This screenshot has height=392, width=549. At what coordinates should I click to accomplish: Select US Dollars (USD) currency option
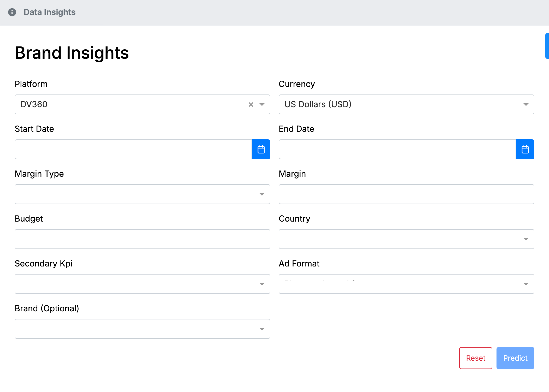406,104
